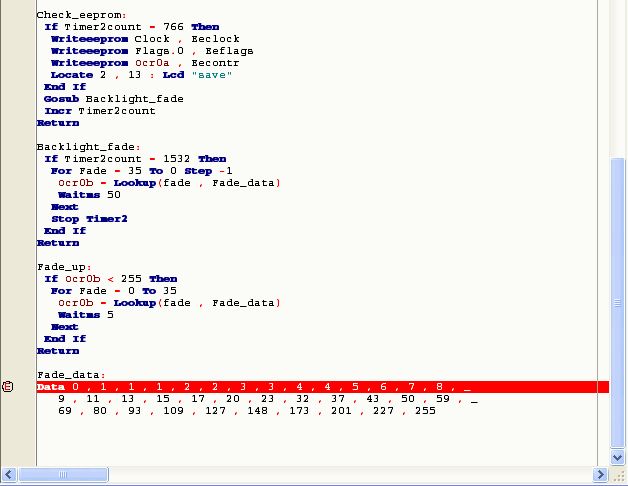Select the window resize grip corner

point(618,476)
